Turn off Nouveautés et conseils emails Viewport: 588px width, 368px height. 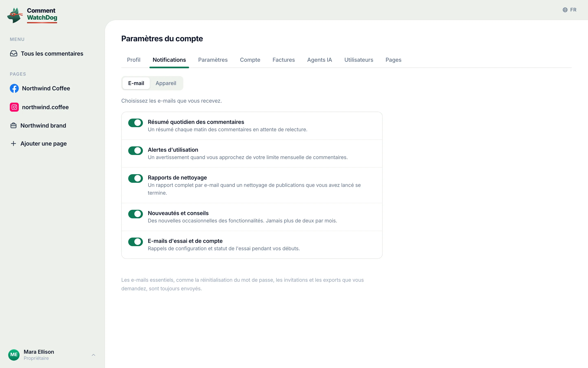(x=136, y=214)
